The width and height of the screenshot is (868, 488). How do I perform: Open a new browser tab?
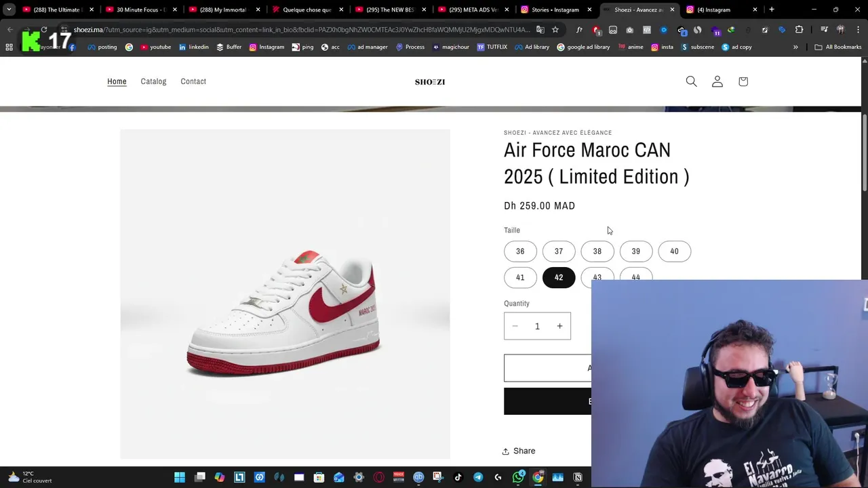[772, 9]
